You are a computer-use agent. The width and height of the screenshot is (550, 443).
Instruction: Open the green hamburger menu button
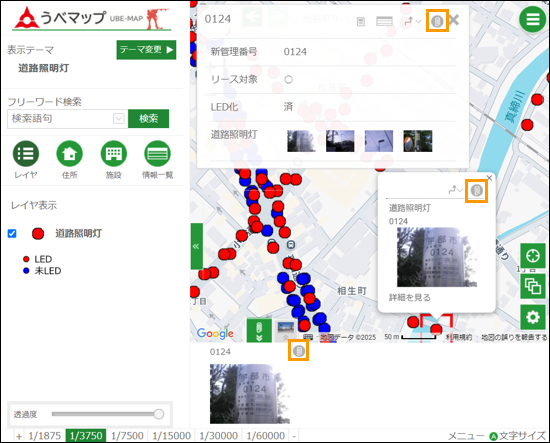[x=532, y=19]
